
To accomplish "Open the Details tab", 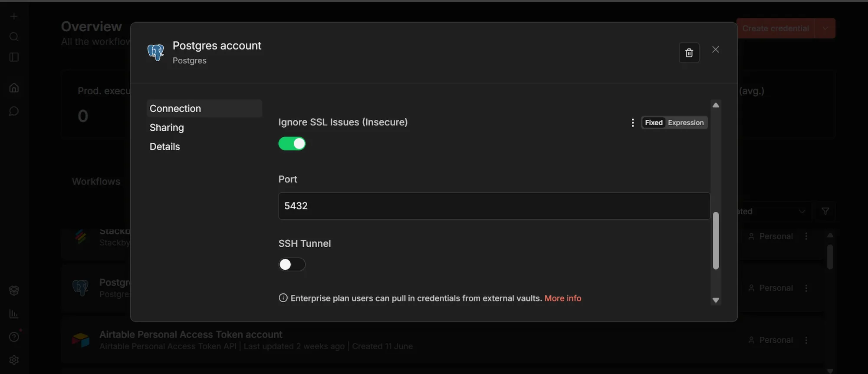I will click(x=165, y=147).
